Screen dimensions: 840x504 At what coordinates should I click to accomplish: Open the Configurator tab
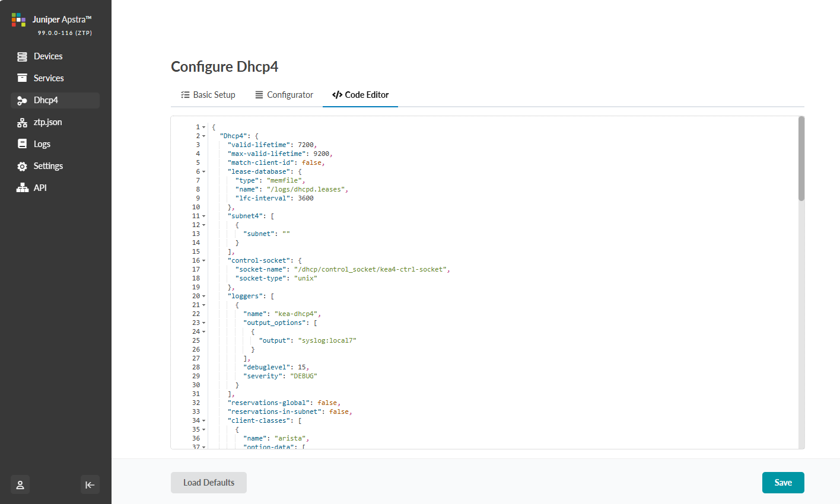click(x=284, y=95)
